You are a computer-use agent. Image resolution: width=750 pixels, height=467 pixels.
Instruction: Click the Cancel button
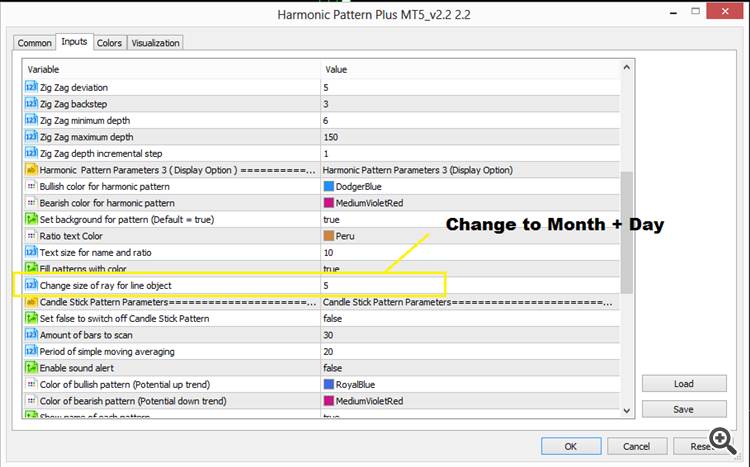(637, 446)
